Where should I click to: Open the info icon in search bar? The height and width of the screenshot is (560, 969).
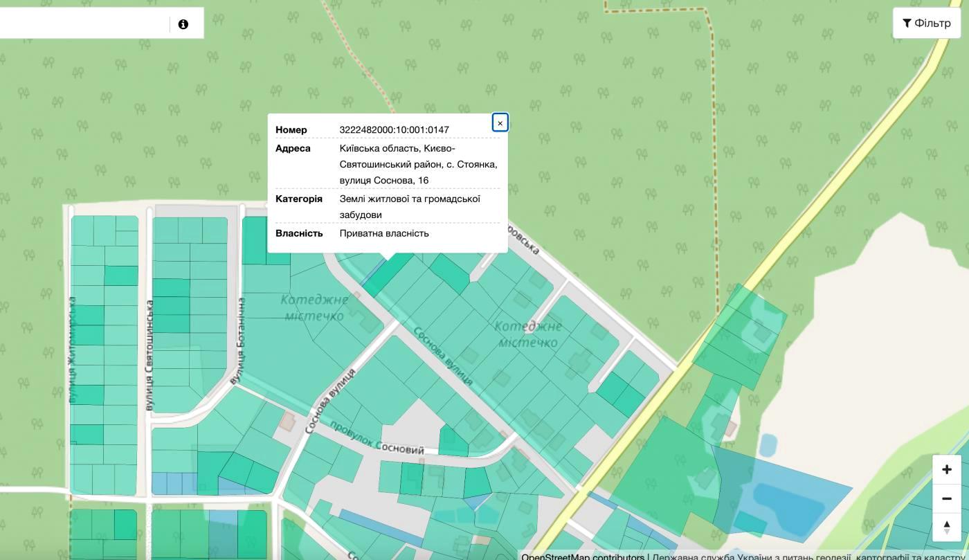pos(183,24)
